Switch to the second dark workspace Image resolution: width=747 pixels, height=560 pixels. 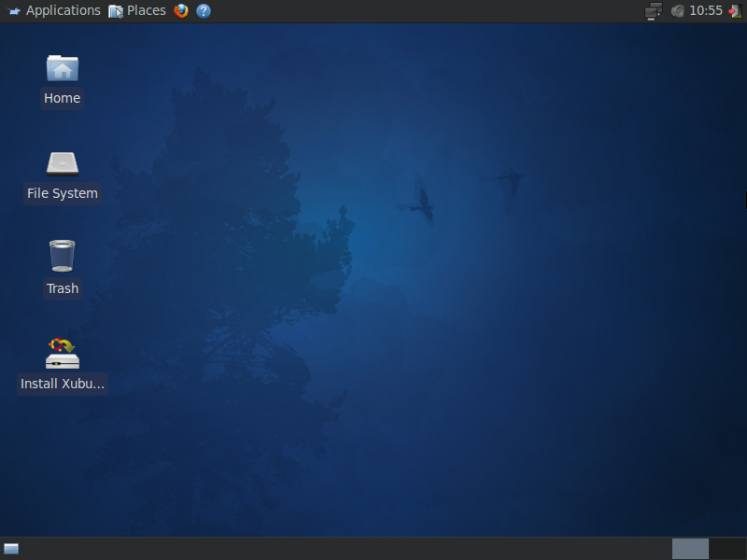pos(727,549)
